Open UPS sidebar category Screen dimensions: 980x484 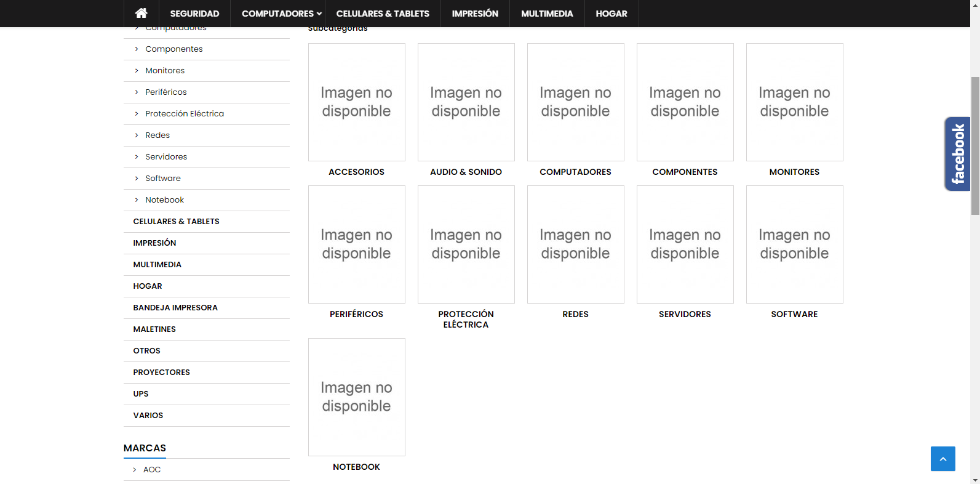point(141,394)
